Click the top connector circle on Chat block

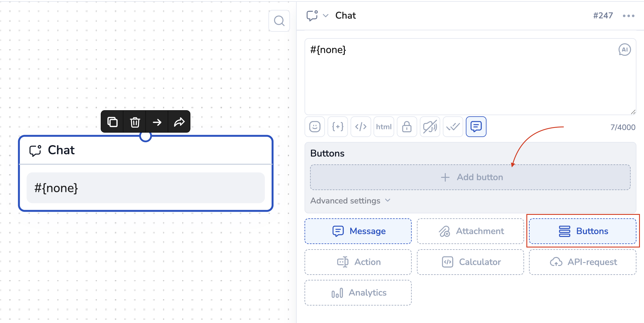(146, 136)
